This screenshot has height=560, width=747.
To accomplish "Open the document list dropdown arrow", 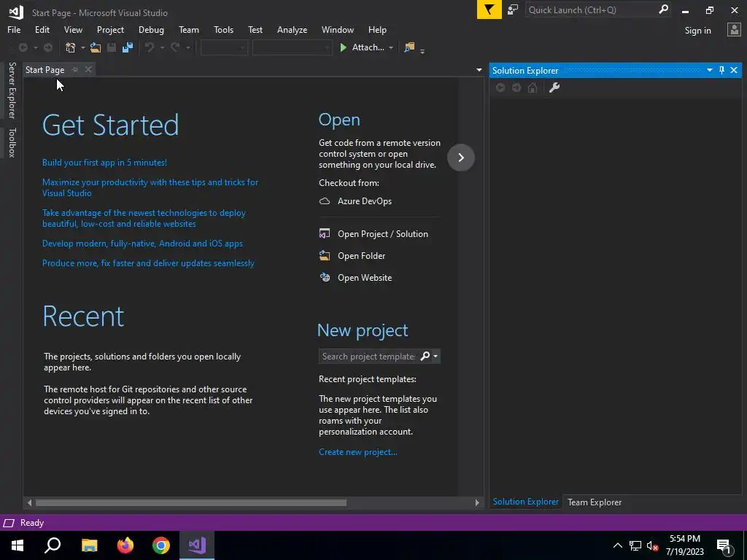I will (479, 70).
